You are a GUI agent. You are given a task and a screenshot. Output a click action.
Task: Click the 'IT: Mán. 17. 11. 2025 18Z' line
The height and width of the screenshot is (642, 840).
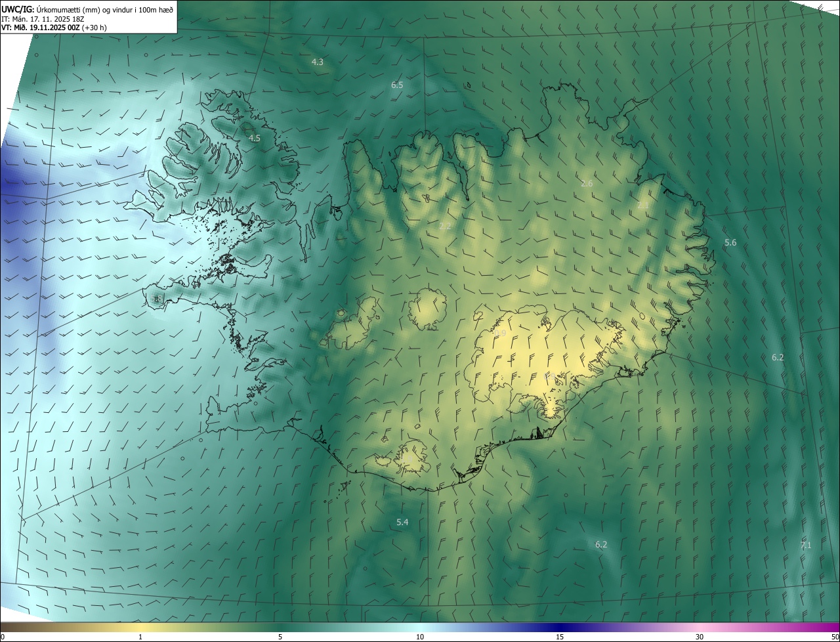[42, 19]
